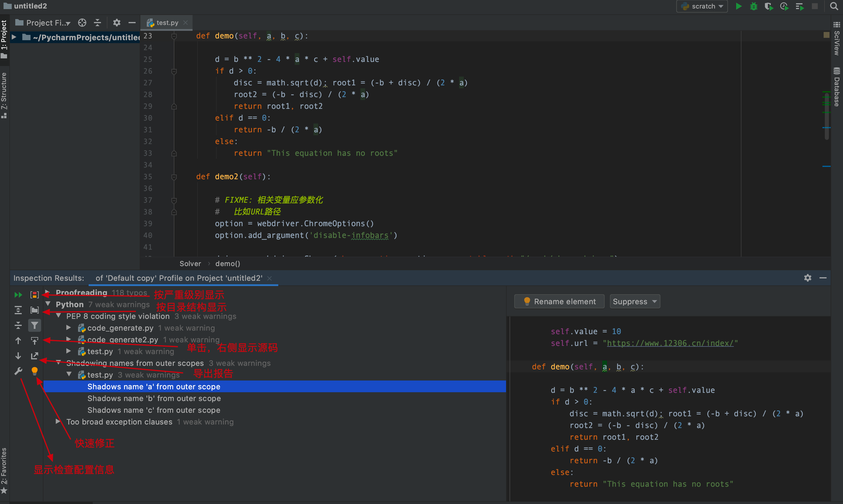
Task: Open the 12306.cn URL in preview
Action: pyautogui.click(x=670, y=343)
